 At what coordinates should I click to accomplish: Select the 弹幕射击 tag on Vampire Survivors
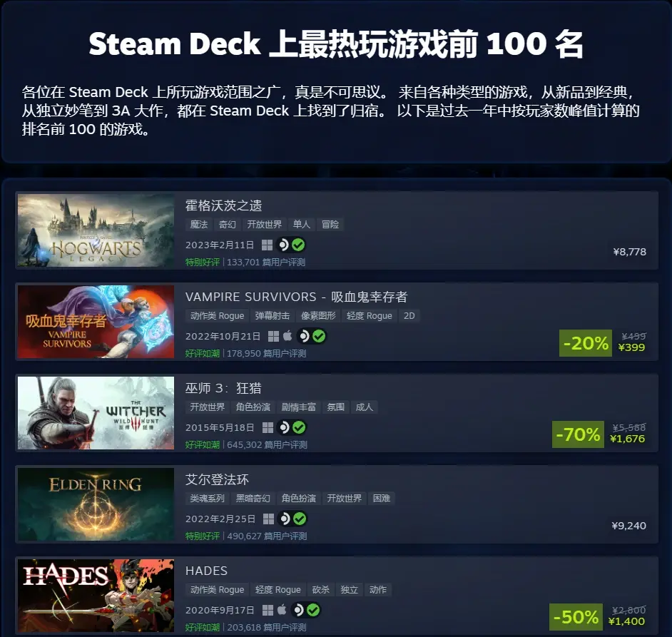click(273, 316)
